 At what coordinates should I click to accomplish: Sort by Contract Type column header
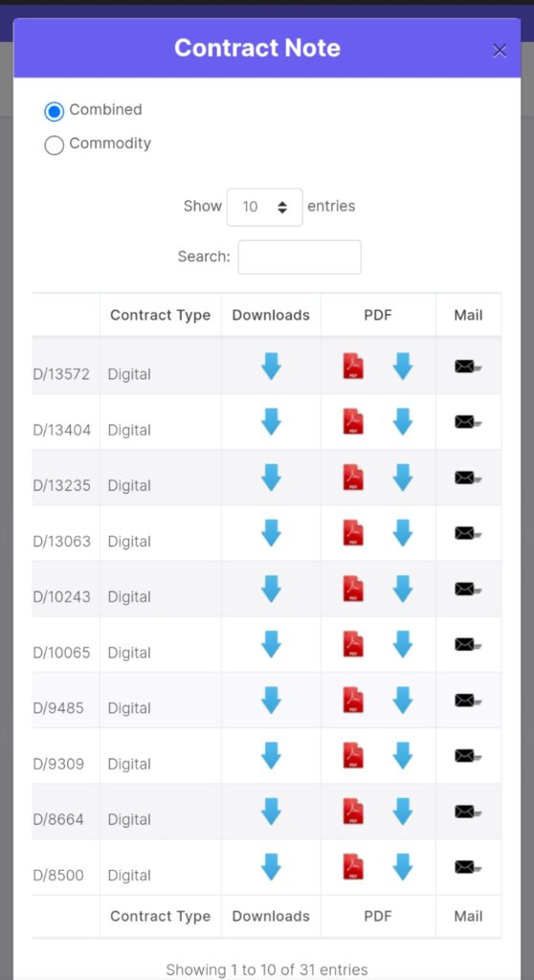[160, 315]
